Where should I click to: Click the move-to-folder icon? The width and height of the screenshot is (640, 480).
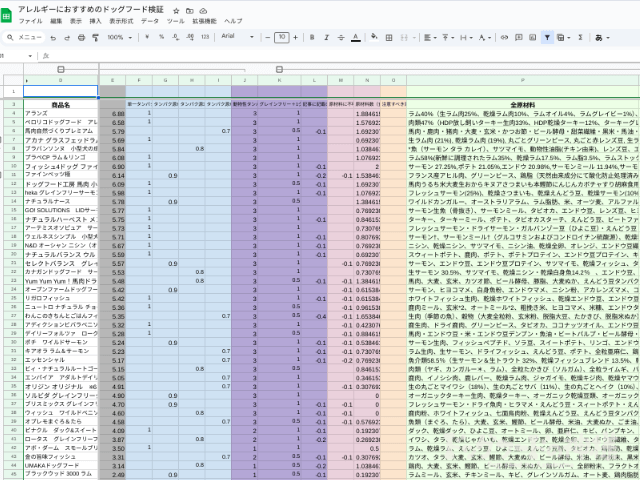[189, 11]
